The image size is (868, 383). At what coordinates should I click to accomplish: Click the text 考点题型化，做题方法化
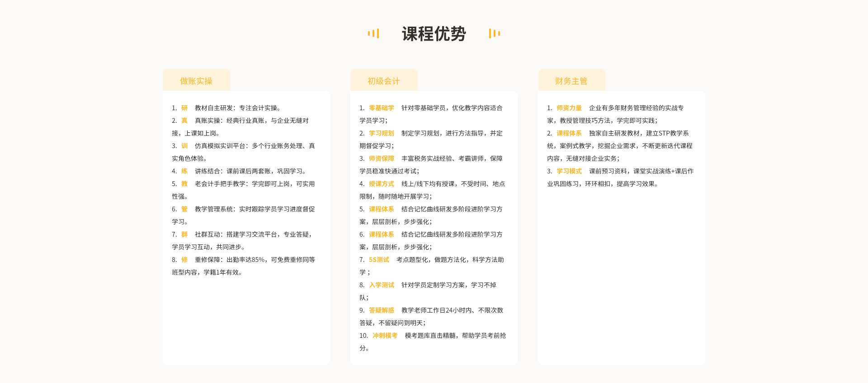[431, 260]
